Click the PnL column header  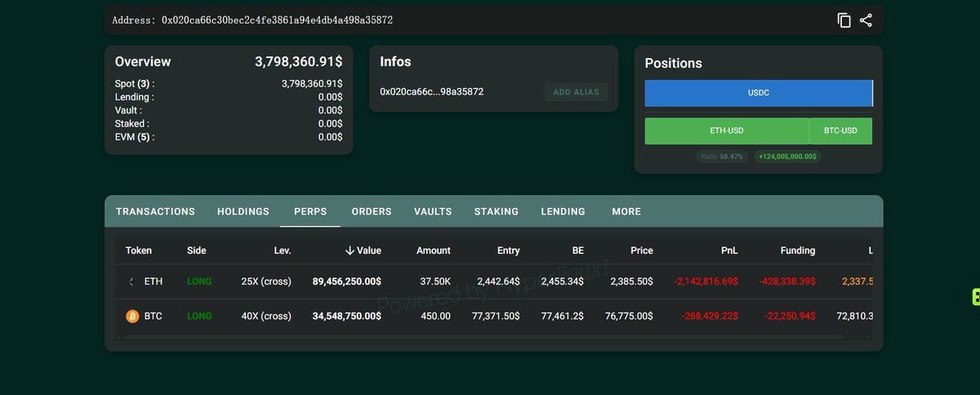click(729, 251)
